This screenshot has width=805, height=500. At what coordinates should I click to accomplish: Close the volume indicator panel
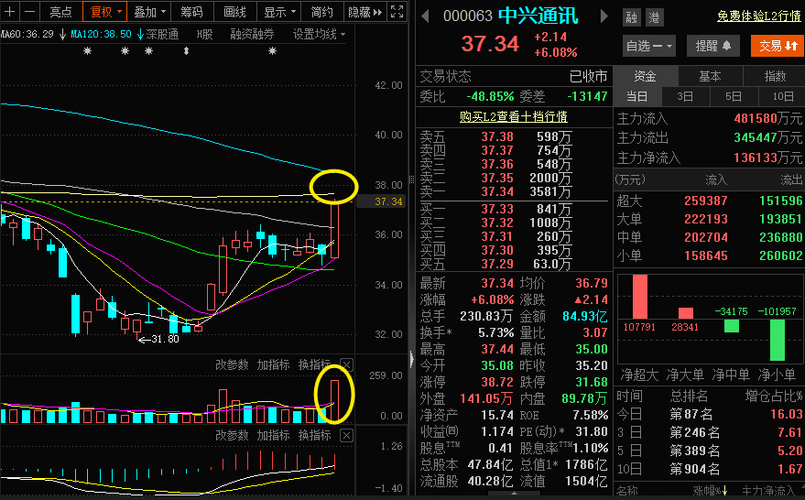(347, 365)
